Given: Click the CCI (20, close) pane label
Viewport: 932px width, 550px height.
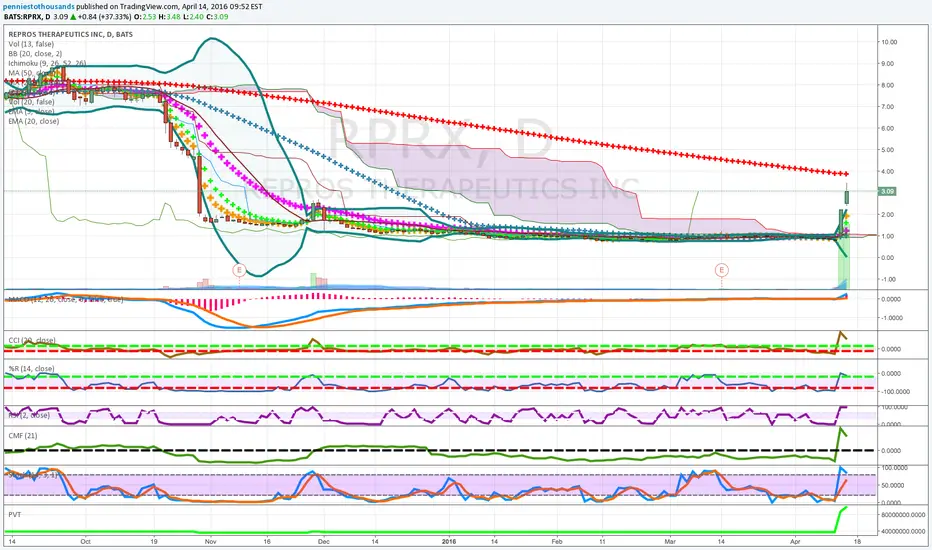Looking at the screenshot, I should (x=32, y=340).
